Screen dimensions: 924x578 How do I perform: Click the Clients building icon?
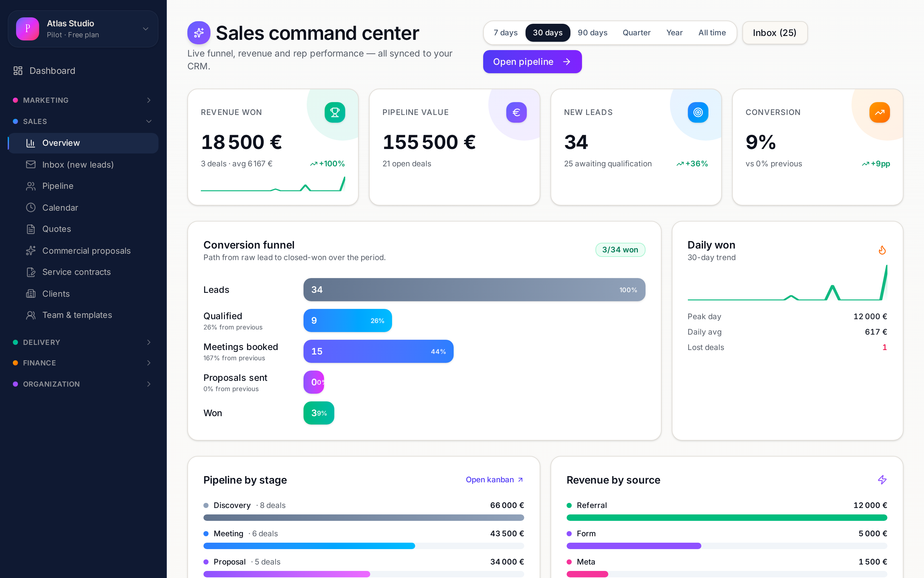point(30,293)
